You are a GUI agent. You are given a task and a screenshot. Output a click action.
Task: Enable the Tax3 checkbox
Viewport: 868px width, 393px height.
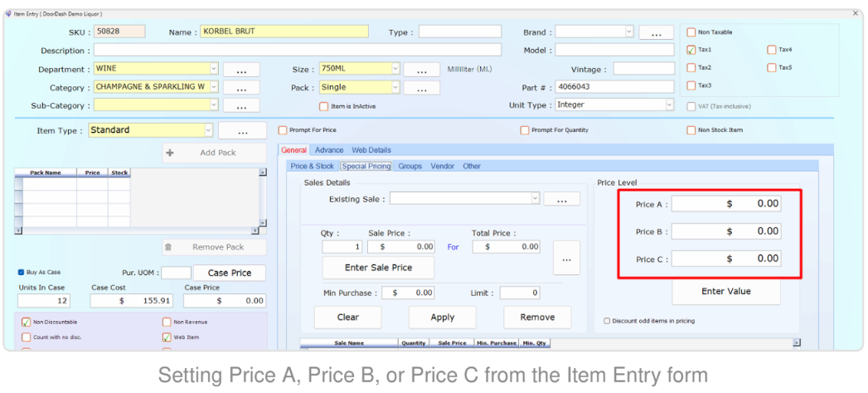pyautogui.click(x=691, y=85)
